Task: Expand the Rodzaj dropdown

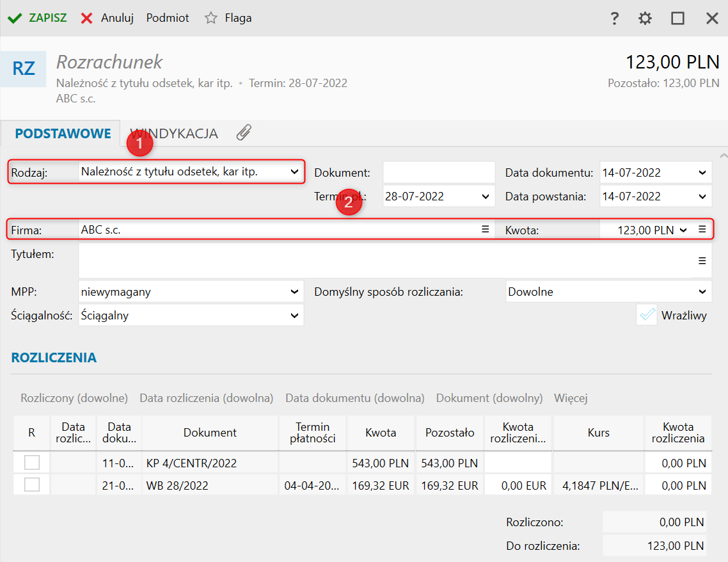Action: 294,172
